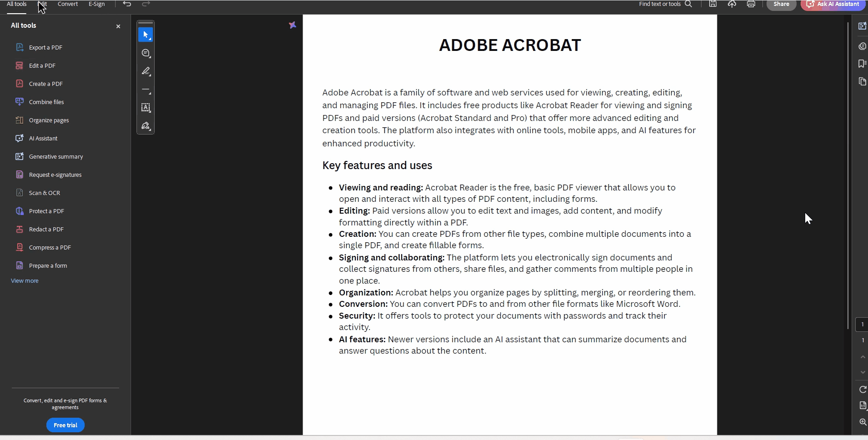This screenshot has height=440, width=868.
Task: Click the AI sparkle icon beside the page
Action: point(293,25)
